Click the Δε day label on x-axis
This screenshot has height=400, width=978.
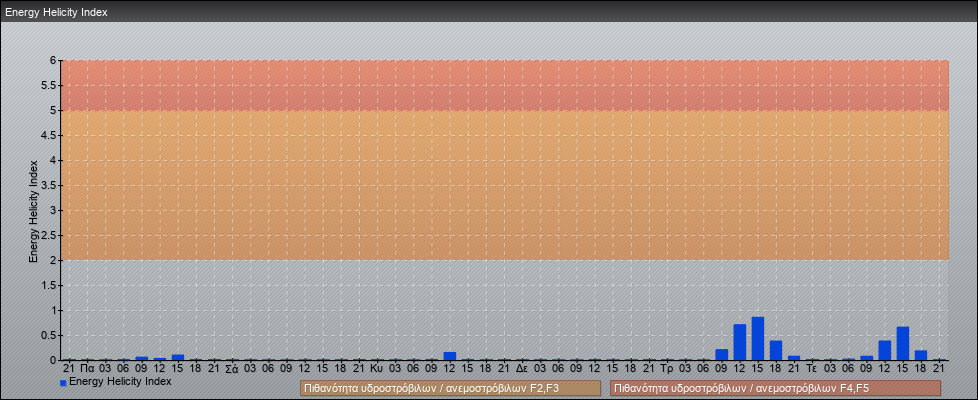click(x=522, y=369)
